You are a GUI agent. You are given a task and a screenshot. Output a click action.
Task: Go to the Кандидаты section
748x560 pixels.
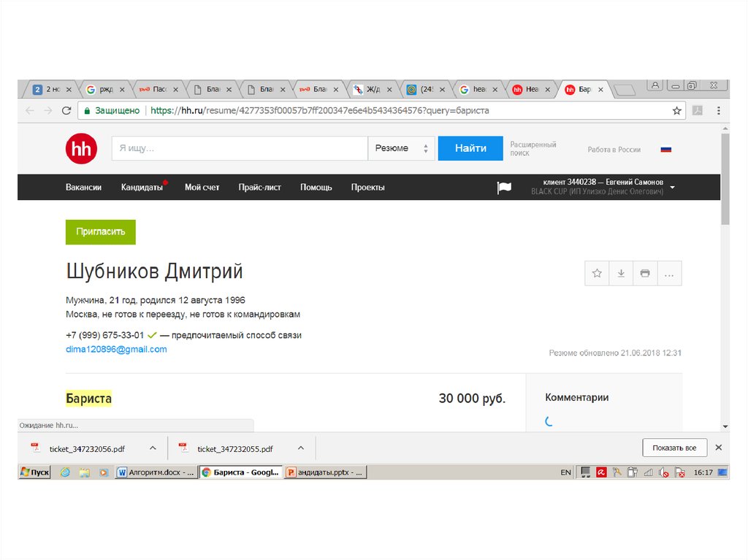coord(142,188)
